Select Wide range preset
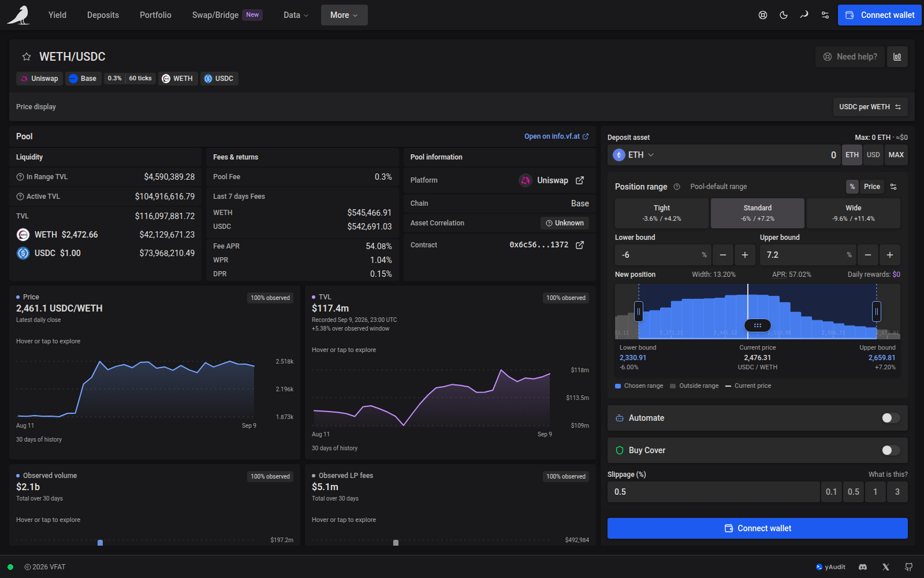 [854, 213]
